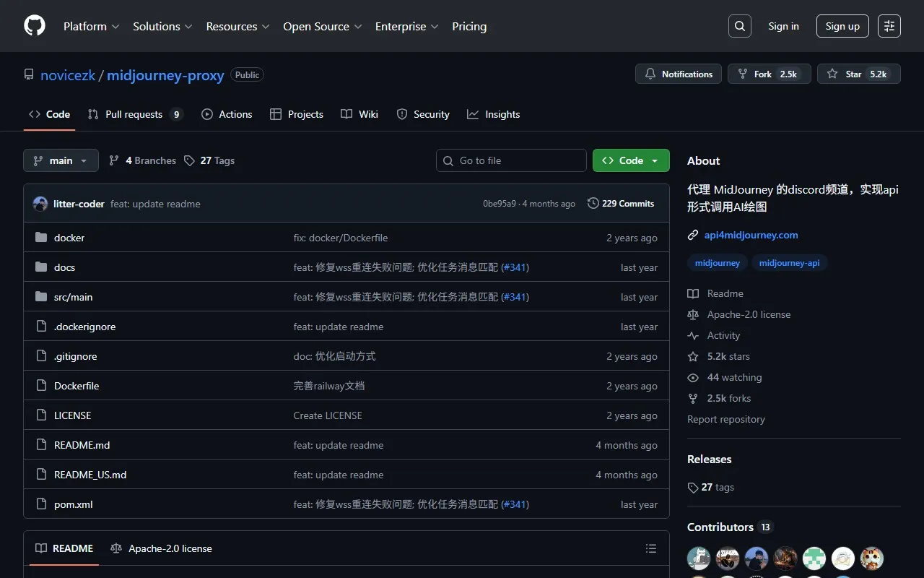Viewport: 924px width, 578px height.
Task: Click the appearance settings icon in header
Action: click(x=889, y=26)
